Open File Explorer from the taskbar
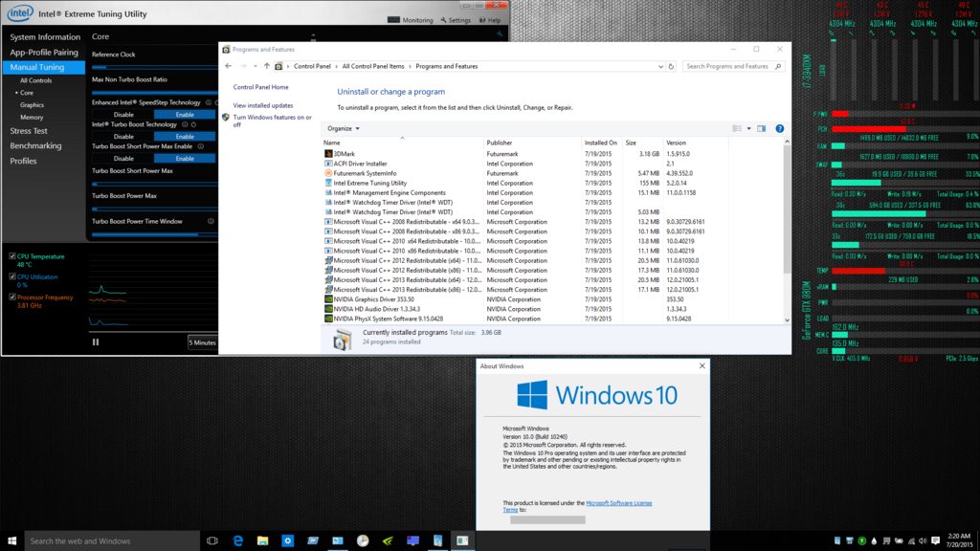 pyautogui.click(x=262, y=541)
